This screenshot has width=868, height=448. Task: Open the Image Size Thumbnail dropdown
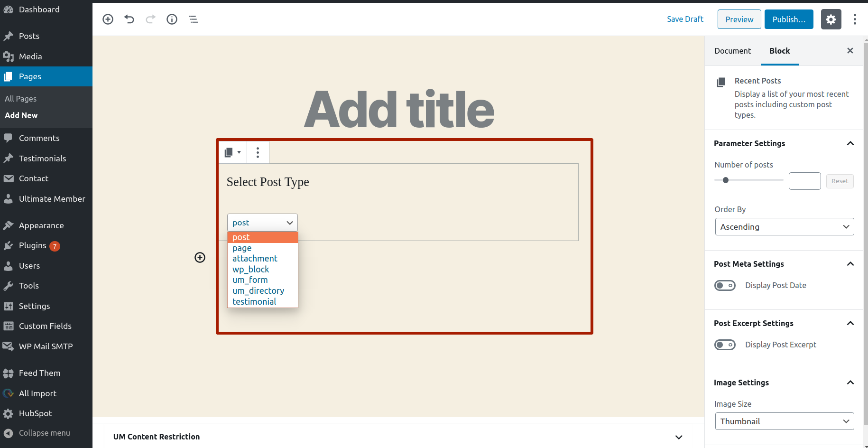coord(785,421)
